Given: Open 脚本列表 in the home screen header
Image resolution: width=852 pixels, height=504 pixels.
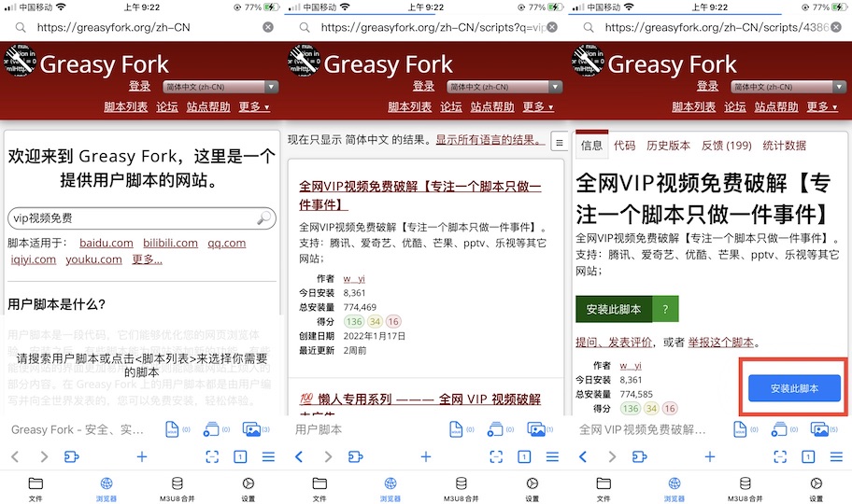Looking at the screenshot, I should (125, 107).
